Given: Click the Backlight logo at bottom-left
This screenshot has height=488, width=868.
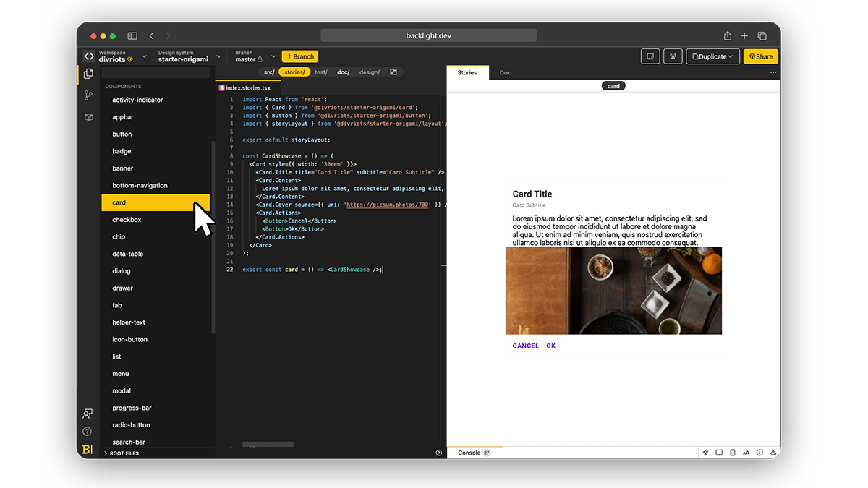Looking at the screenshot, I should pos(88,449).
